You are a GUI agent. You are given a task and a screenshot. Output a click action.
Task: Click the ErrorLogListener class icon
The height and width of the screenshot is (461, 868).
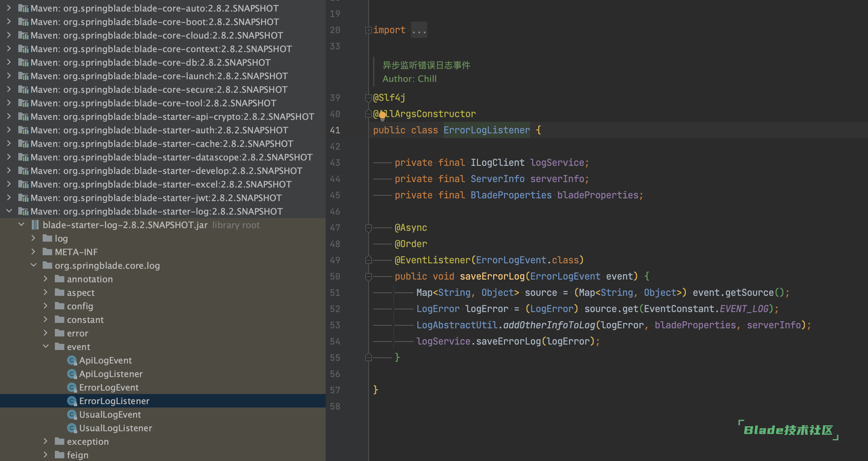pos(72,401)
